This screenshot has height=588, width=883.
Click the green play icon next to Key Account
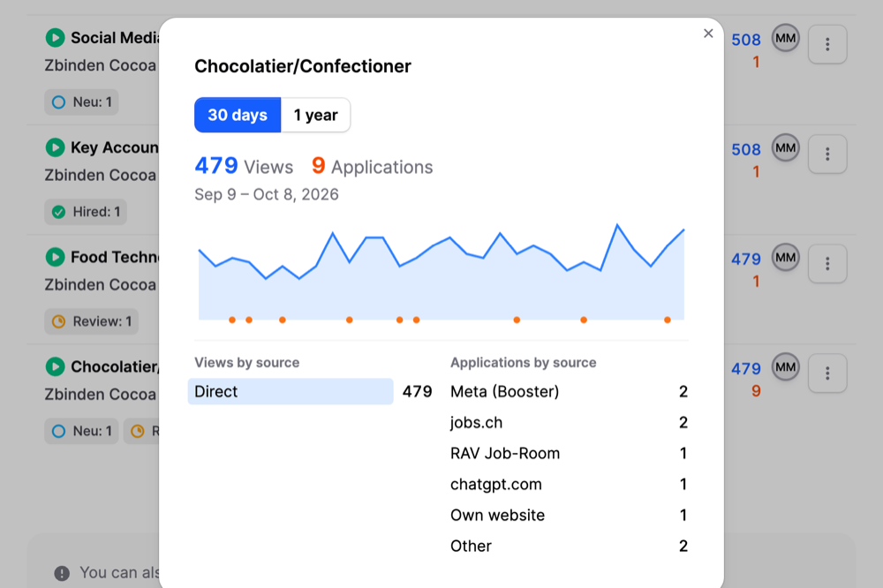pyautogui.click(x=55, y=147)
